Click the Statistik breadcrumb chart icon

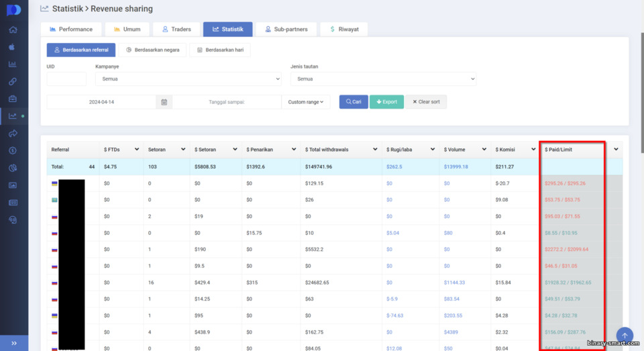pos(44,9)
